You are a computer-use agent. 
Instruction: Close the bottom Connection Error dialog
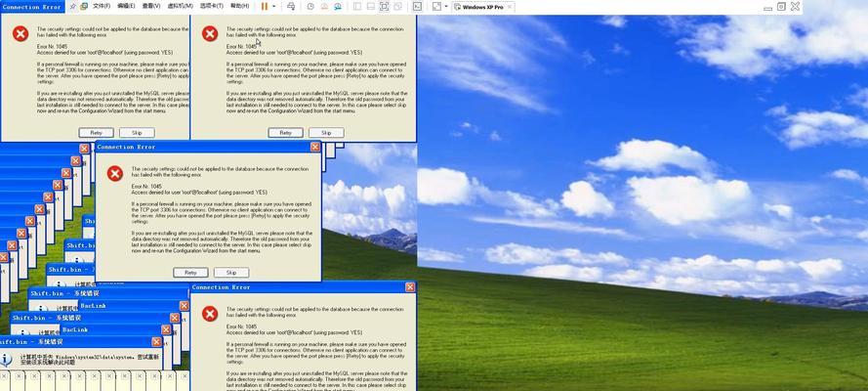click(410, 286)
